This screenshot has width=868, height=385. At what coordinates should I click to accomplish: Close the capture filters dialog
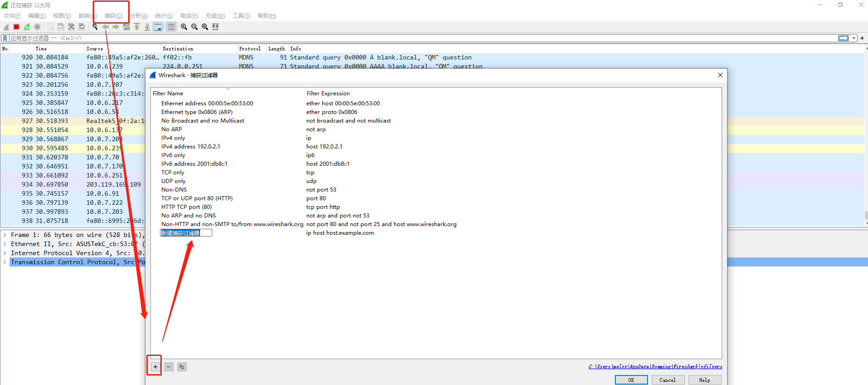[720, 75]
